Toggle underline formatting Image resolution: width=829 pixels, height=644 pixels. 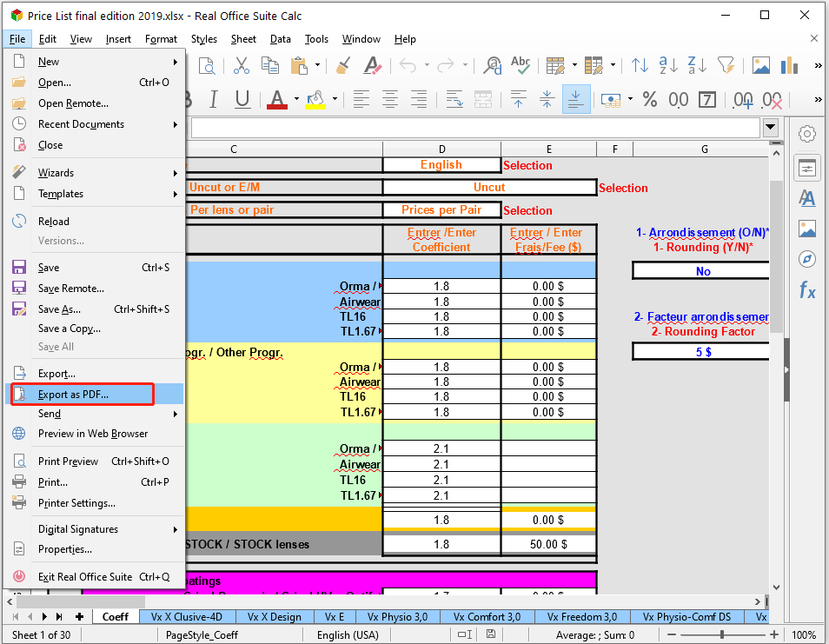coord(242,100)
